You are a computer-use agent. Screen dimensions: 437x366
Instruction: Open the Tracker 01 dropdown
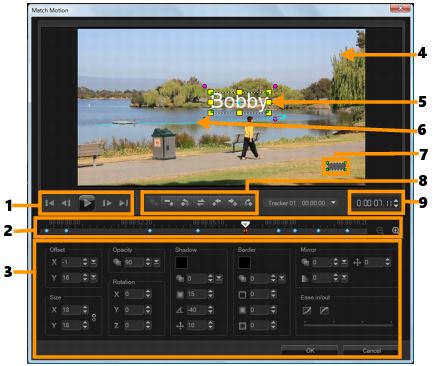302,203
